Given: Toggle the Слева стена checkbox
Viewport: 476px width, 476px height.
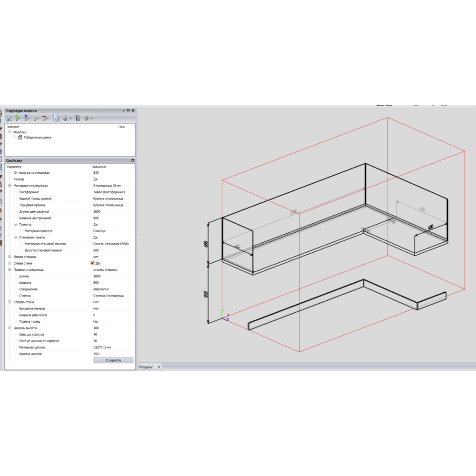Looking at the screenshot, I should (x=92, y=263).
